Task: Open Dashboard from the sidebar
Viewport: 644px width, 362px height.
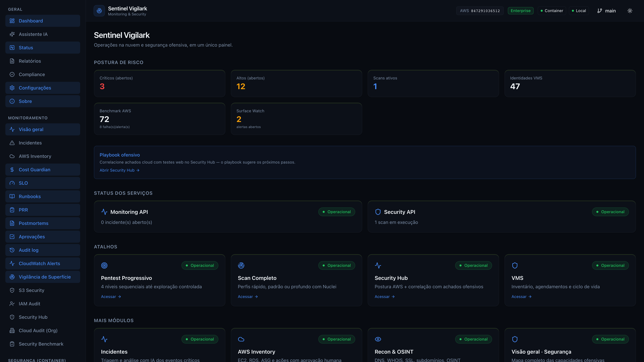Action: pos(43,21)
